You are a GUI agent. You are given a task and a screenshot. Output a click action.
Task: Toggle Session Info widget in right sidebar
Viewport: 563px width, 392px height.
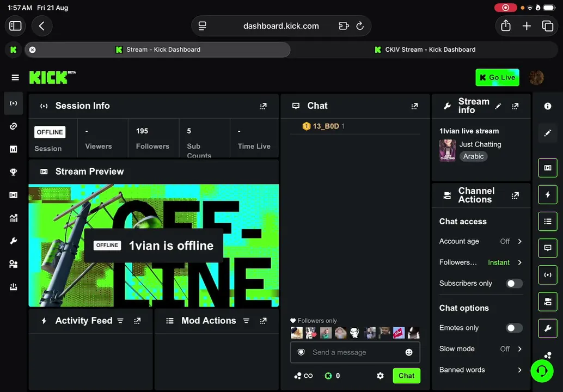coord(548,275)
